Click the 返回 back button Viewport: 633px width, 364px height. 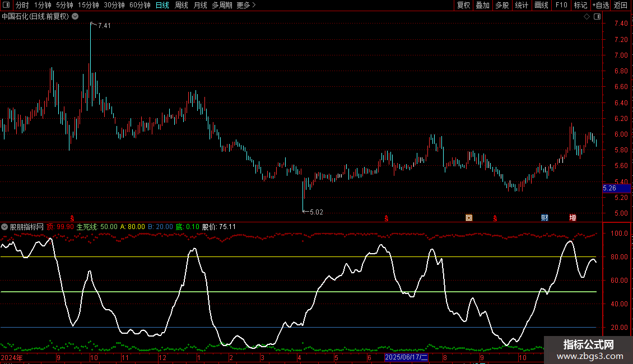621,5
